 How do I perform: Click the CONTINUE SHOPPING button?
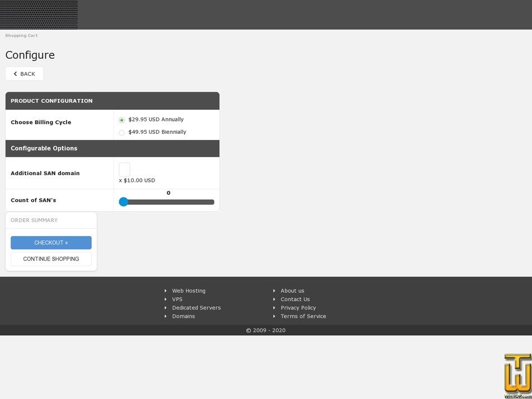51,259
